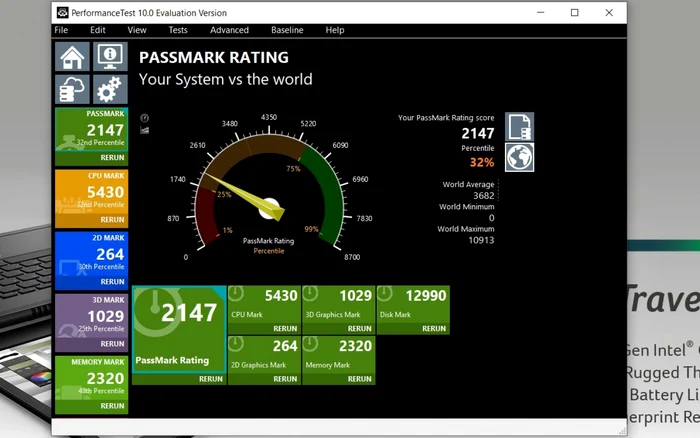Rerun the sidebar 3D Mark test
This screenshot has width=700, height=438.
coord(112,344)
